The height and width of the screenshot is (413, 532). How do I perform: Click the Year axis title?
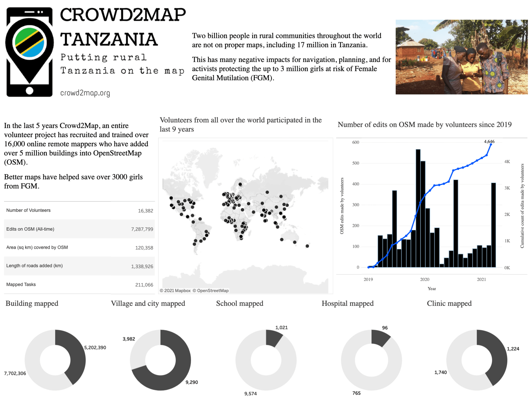click(x=432, y=289)
